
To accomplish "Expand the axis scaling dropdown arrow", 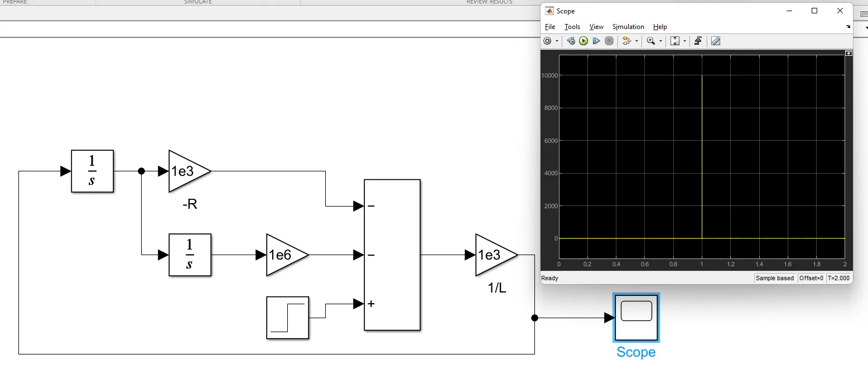I will pyautogui.click(x=684, y=41).
